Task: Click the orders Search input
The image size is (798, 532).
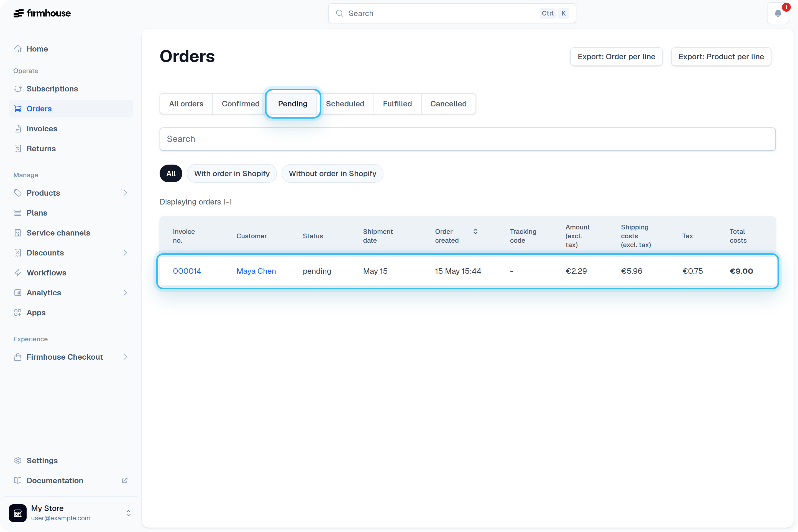Action: click(x=467, y=139)
